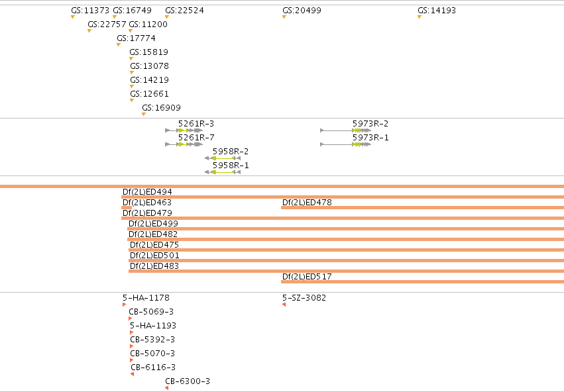
Task: Select the GS:13078 insertion label
Action: coord(149,66)
